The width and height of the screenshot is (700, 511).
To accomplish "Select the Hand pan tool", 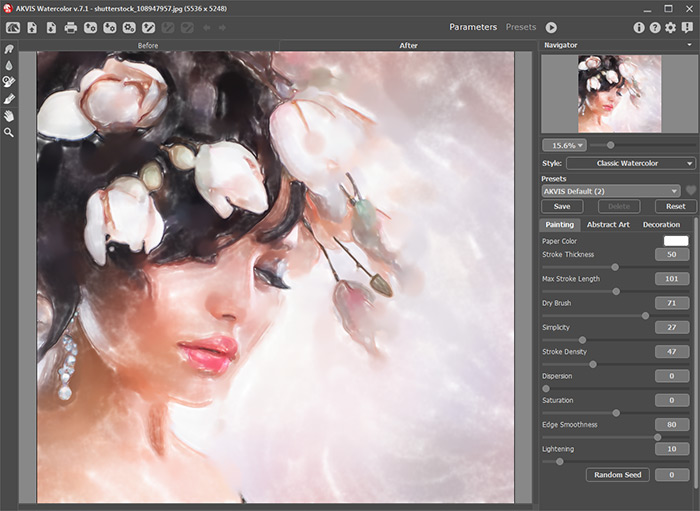I will click(8, 116).
